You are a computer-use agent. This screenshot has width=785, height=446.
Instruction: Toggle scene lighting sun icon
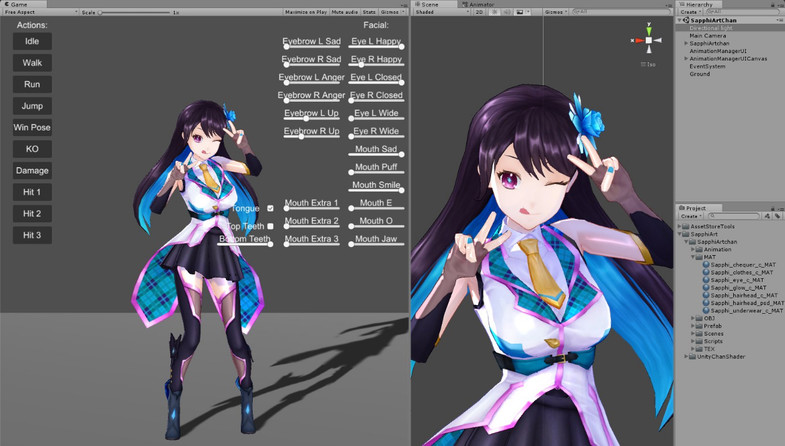[495, 12]
